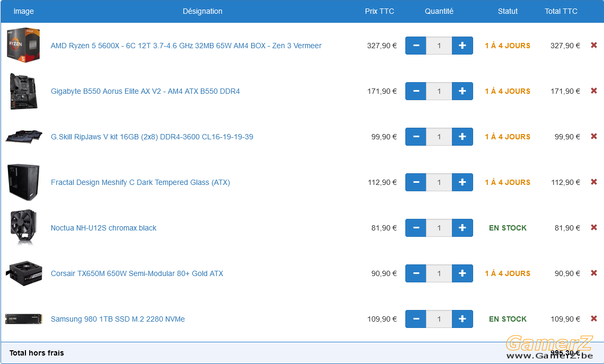604x364 pixels.
Task: Decrease quantity of Fractal Design Meshify C
Action: point(415,182)
